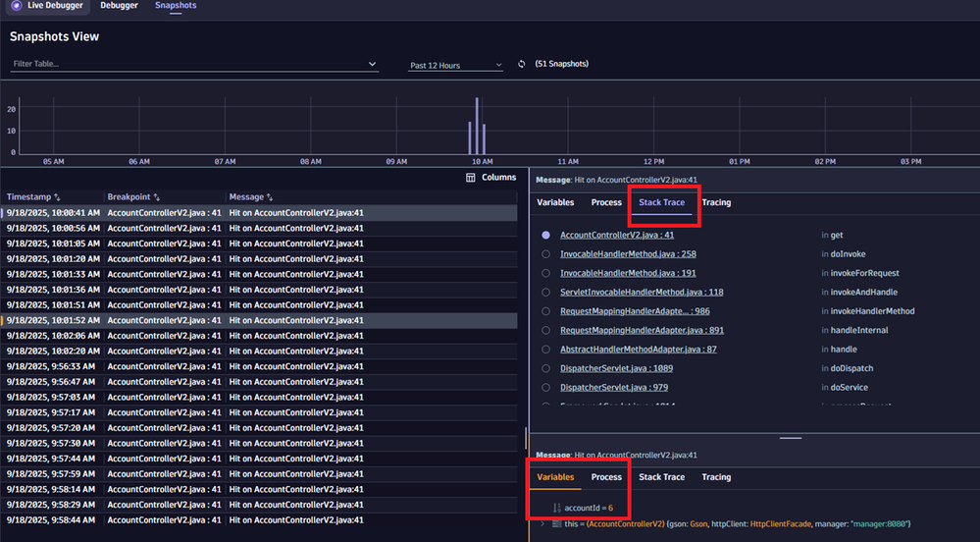Sort by Message column arrows
The width and height of the screenshot is (980, 542).
270,197
